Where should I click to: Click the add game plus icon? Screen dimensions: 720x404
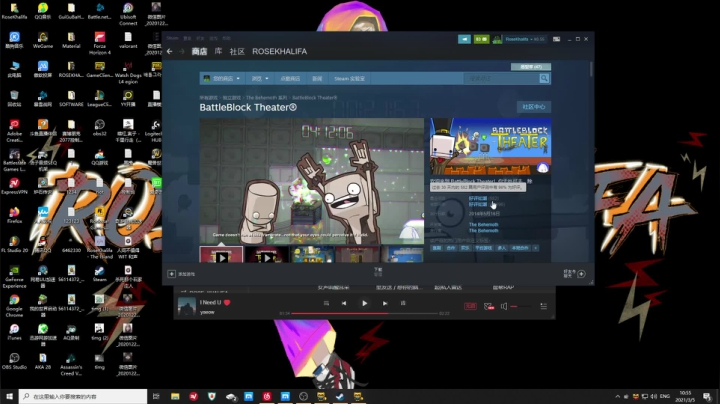(171, 274)
